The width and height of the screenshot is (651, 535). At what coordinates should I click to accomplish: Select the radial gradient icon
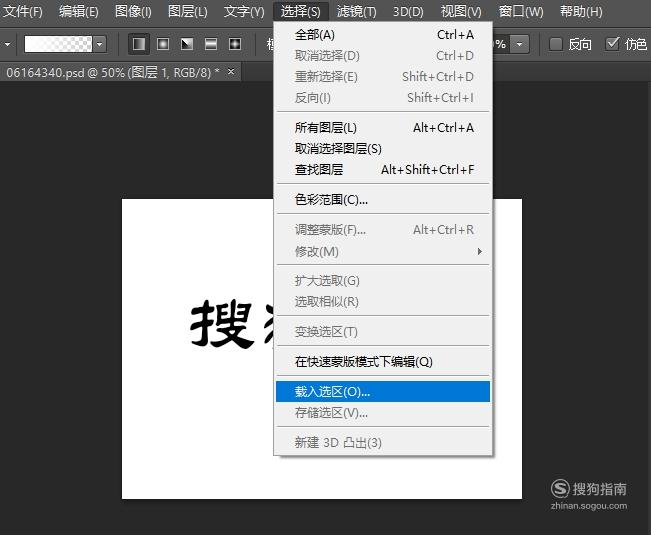(163, 44)
